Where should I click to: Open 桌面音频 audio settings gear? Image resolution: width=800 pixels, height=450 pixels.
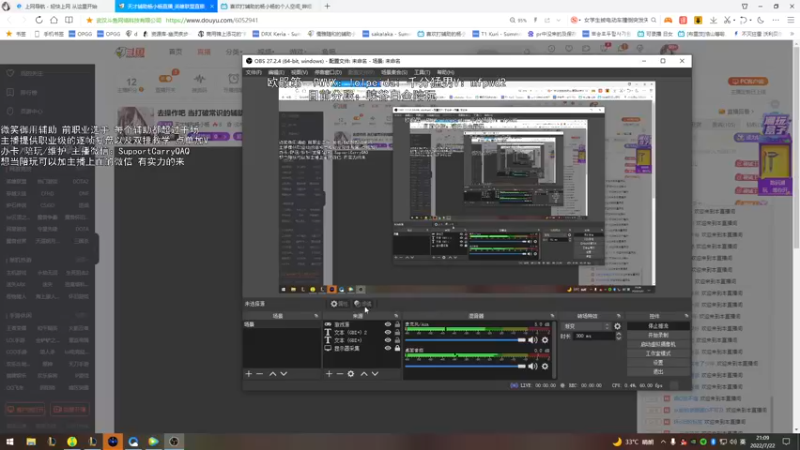click(545, 366)
